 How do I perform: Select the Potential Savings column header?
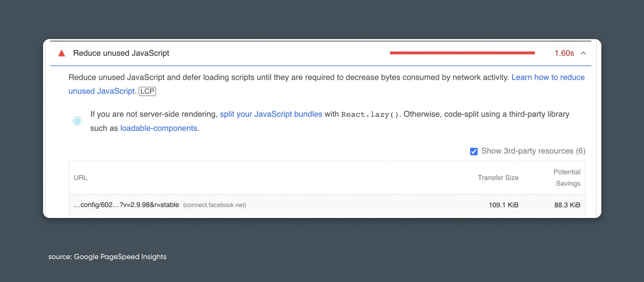click(567, 178)
